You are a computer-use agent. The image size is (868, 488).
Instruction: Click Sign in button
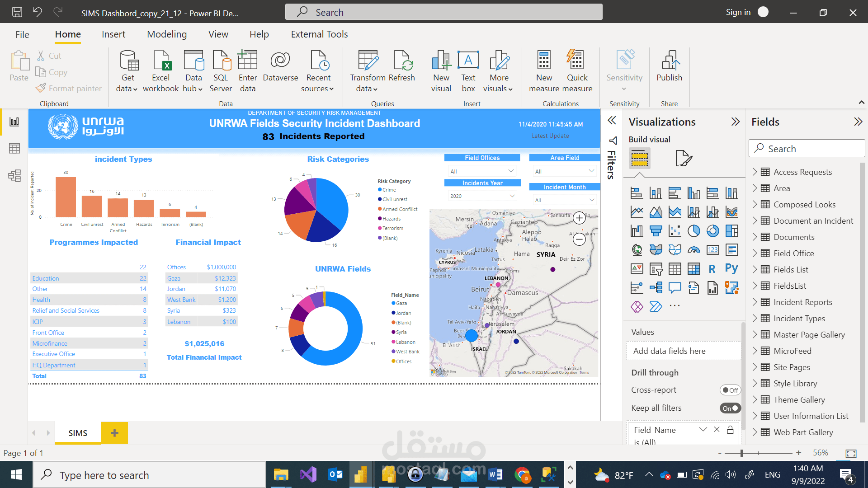(x=738, y=12)
